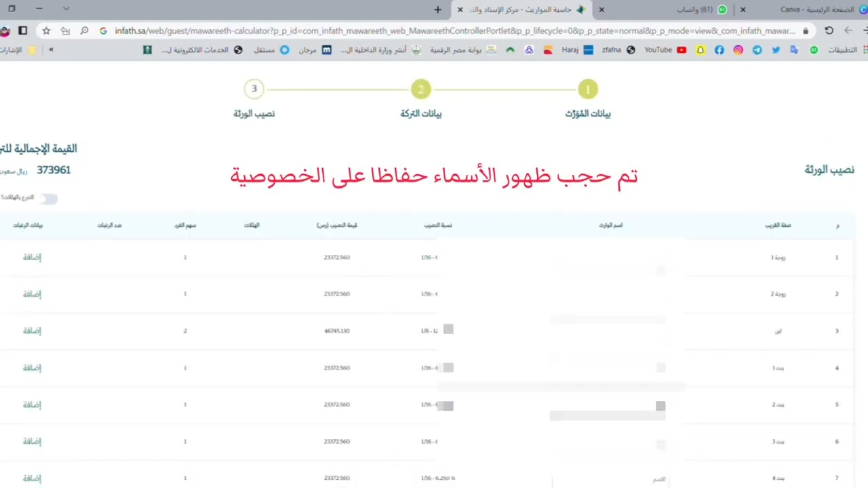Toggle the التبرع بالهللات switch
Screen dimensions: 868x488
point(48,199)
